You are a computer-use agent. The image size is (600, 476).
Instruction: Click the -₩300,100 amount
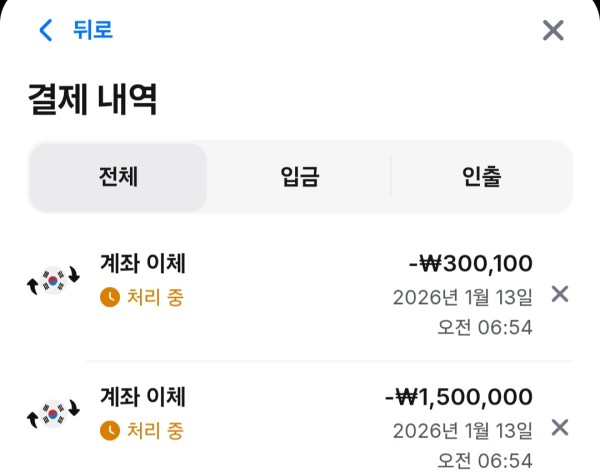click(470, 264)
